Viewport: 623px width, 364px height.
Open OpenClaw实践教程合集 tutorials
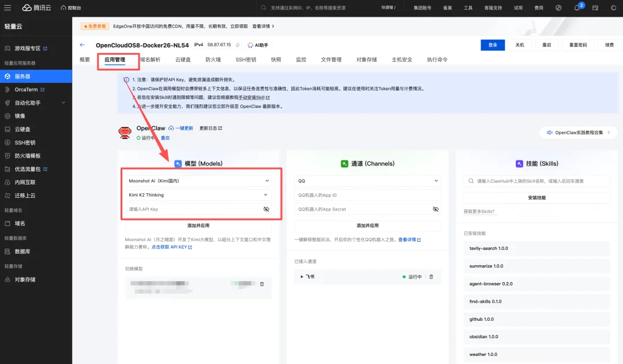[578, 132]
